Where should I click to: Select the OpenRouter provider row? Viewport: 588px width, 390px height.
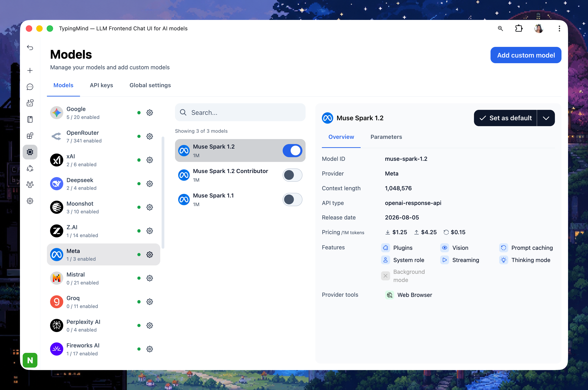point(103,136)
